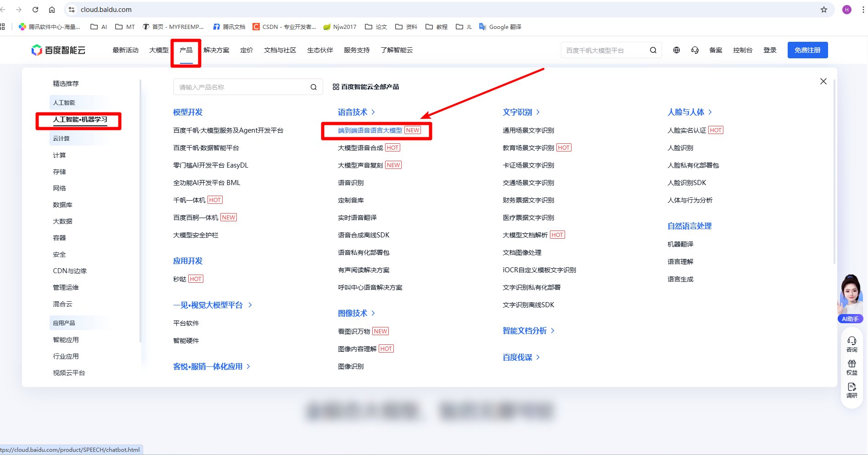Bookmark this page with the star icon

(x=824, y=10)
